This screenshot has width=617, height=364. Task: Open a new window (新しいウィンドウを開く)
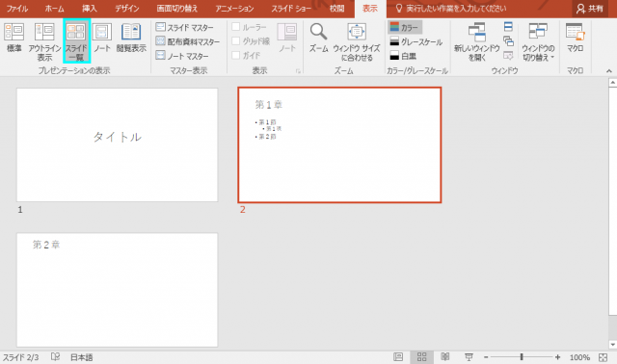pyautogui.click(x=476, y=41)
